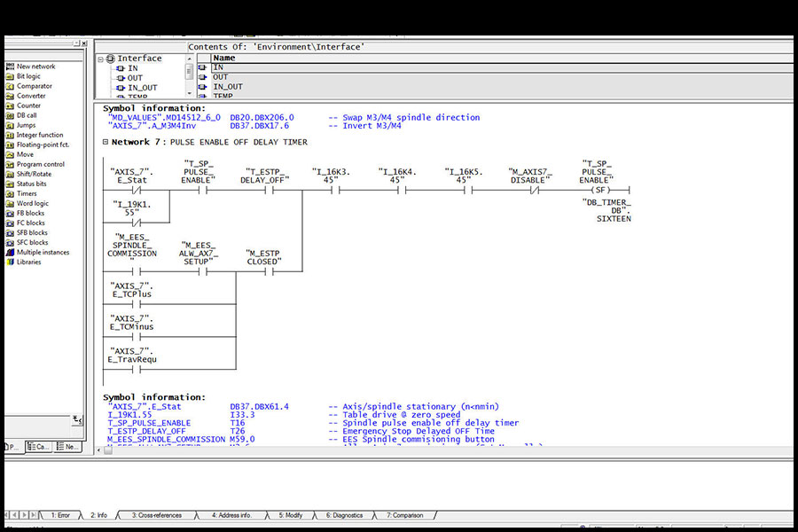Open the Bit logic folder icon
Viewport: 798px width, 532px height.
pyautogui.click(x=10, y=76)
